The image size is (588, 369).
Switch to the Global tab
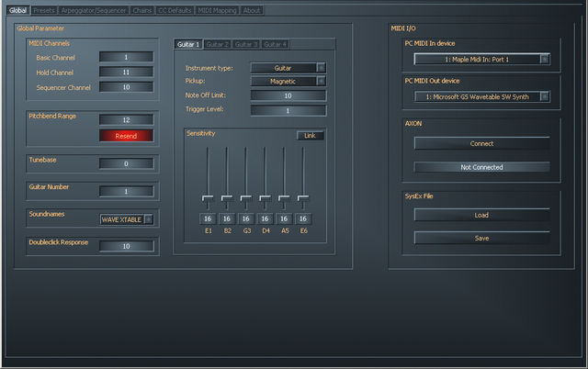18,10
